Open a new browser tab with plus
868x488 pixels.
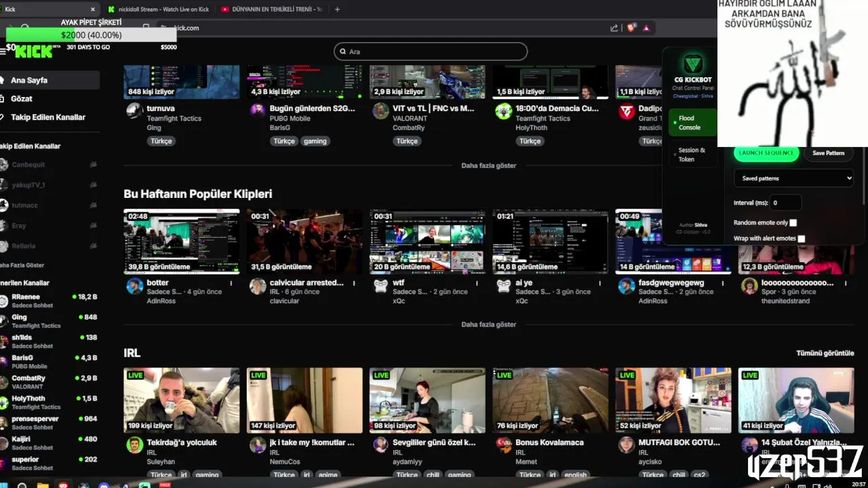[337, 9]
